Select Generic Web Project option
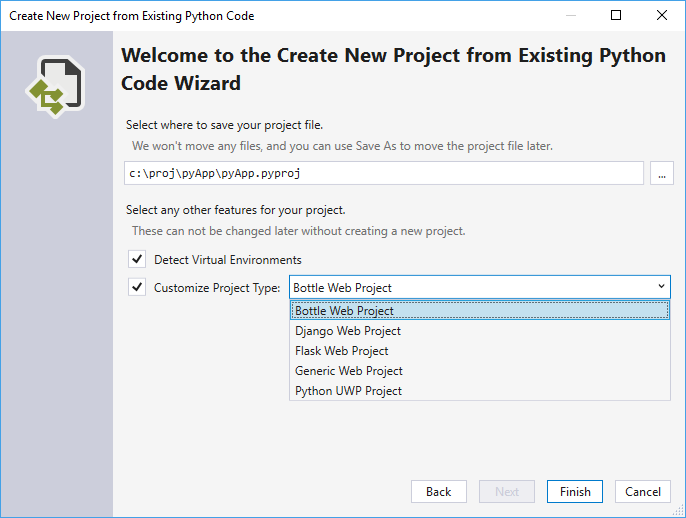Screen dimensions: 686x518 click(480, 371)
